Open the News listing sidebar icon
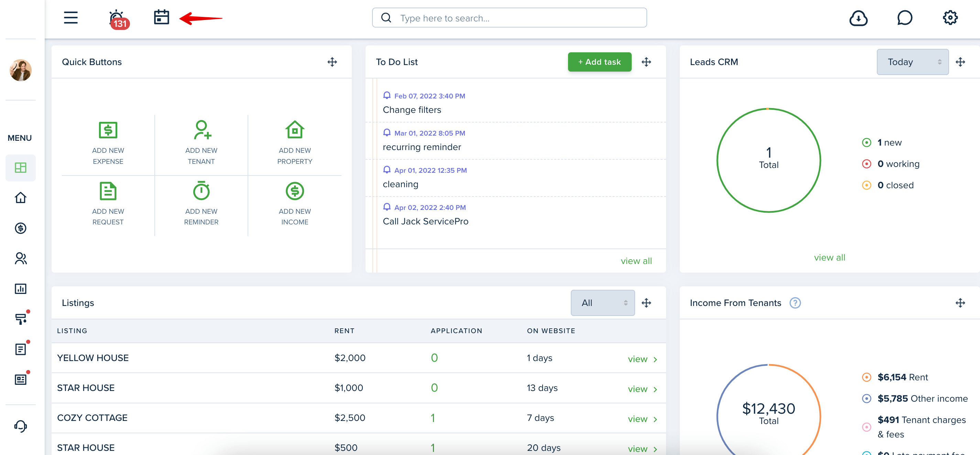This screenshot has height=455, width=980. [x=21, y=379]
